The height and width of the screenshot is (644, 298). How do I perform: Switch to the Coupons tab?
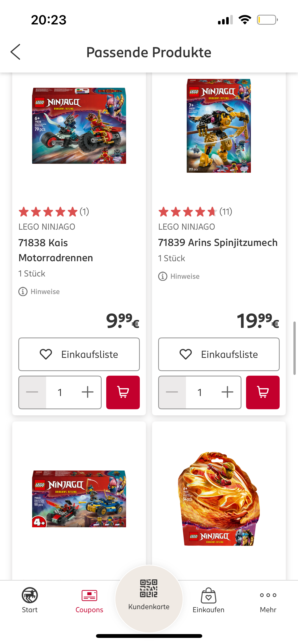[89, 600]
